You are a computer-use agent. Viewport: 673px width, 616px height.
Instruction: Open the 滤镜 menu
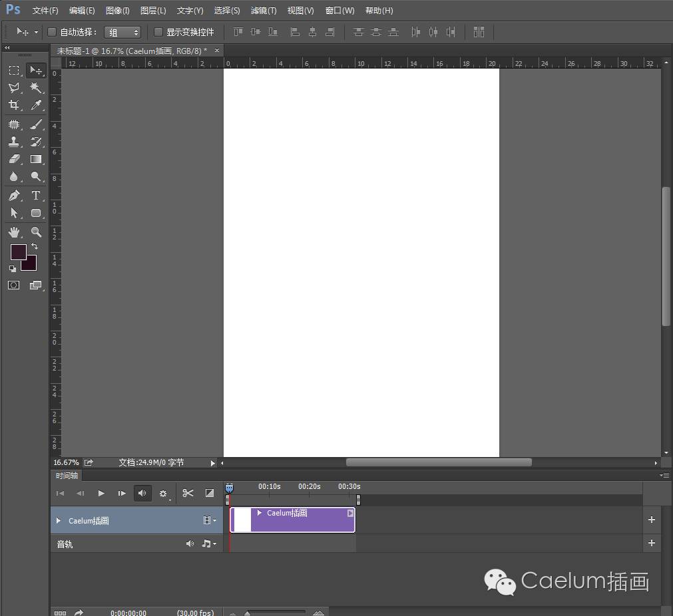pyautogui.click(x=264, y=10)
